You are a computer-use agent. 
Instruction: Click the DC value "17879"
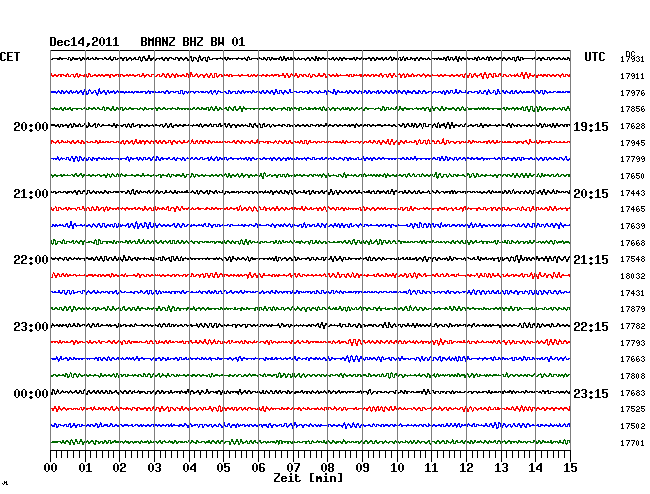pos(633,310)
